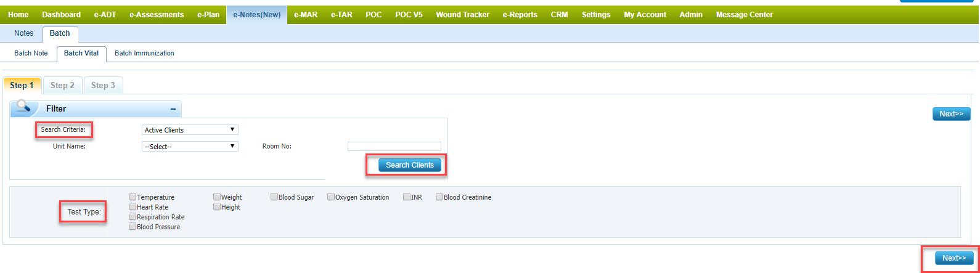Click the Room No input field
The height and width of the screenshot is (273, 980).
coord(394,147)
